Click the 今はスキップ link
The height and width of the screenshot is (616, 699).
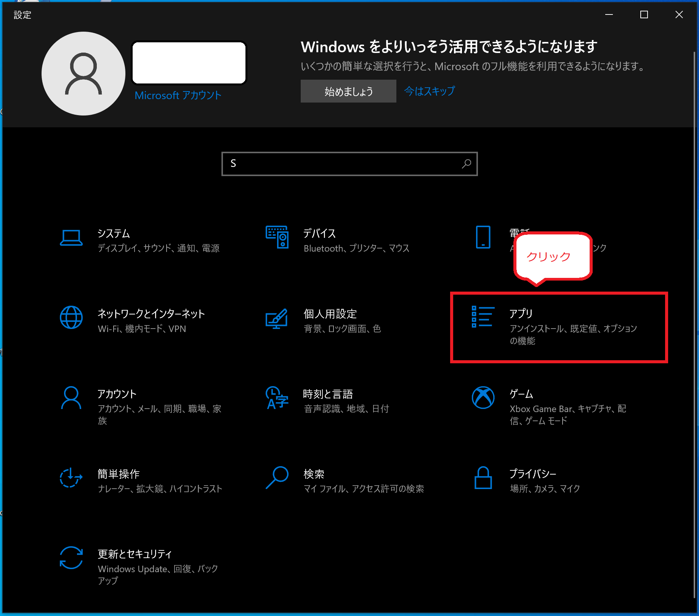[430, 91]
